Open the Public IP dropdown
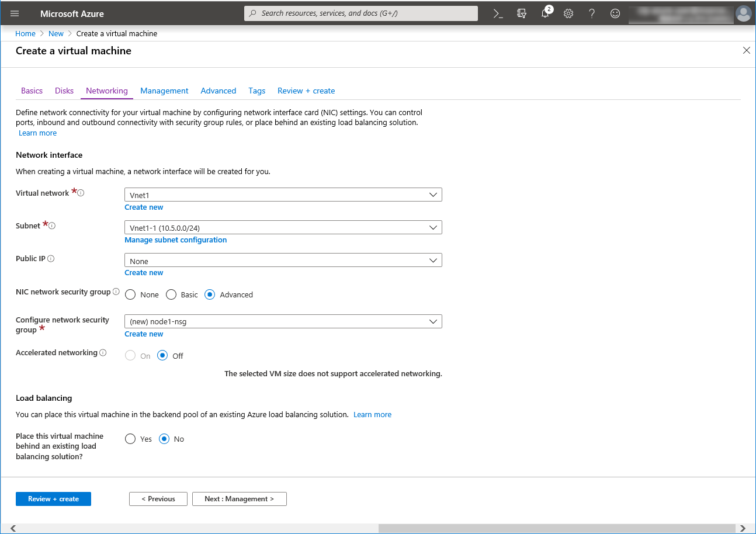Viewport: 756px width, 534px height. click(x=283, y=261)
